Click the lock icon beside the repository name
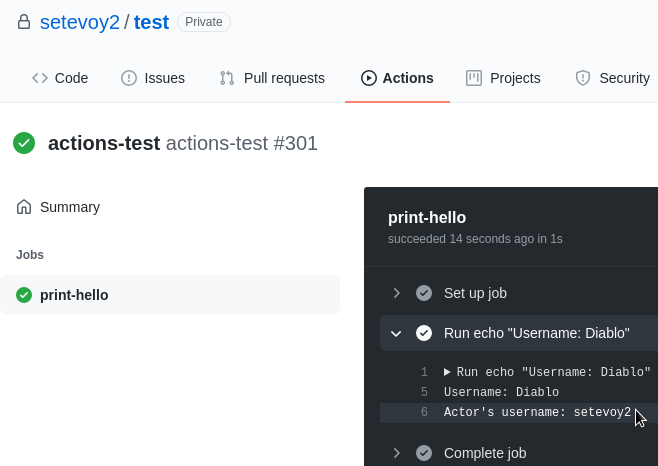 click(24, 22)
